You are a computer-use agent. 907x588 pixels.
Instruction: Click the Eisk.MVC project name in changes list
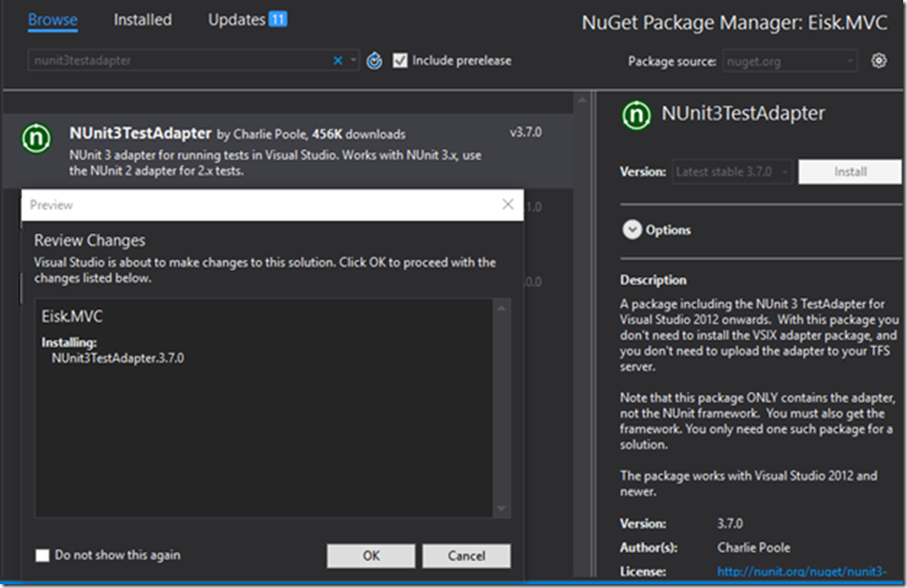pyautogui.click(x=72, y=316)
